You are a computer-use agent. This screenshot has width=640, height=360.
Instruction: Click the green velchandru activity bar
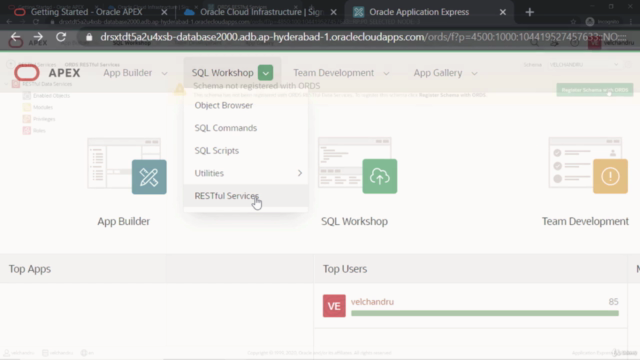pos(485,313)
